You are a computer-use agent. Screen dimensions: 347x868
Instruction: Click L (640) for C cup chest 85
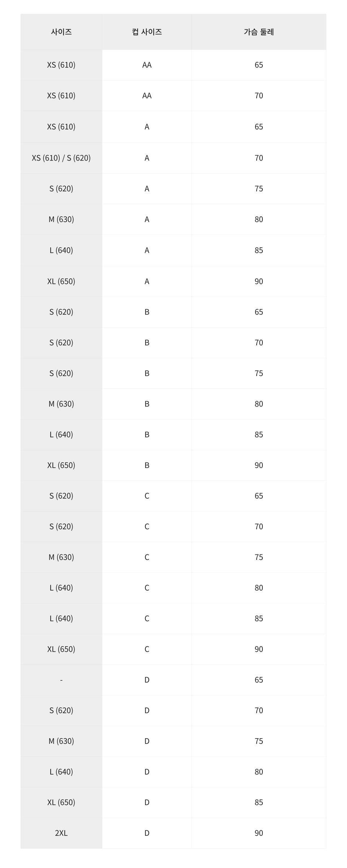point(61,618)
